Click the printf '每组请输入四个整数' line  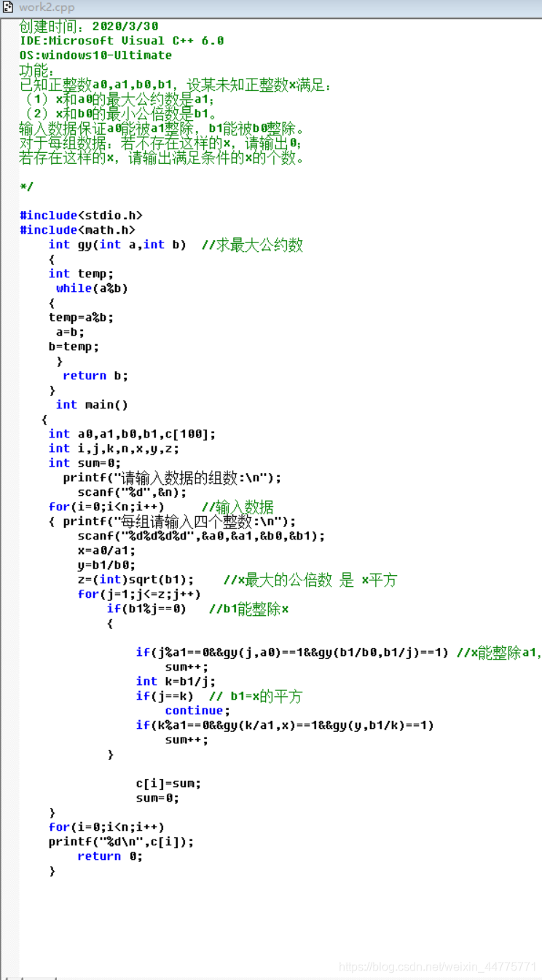coord(179,521)
